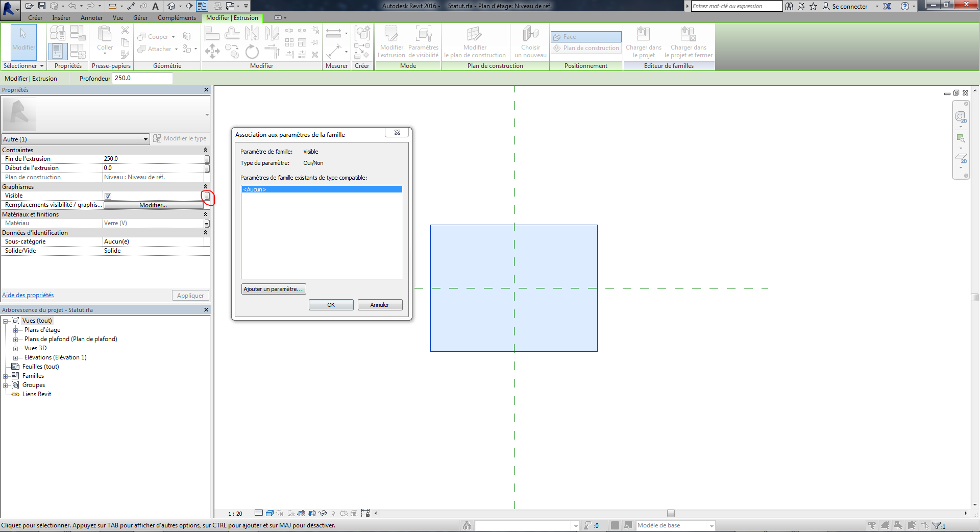
Task: Open the Autre (1) type selector dropdown
Action: click(x=145, y=139)
